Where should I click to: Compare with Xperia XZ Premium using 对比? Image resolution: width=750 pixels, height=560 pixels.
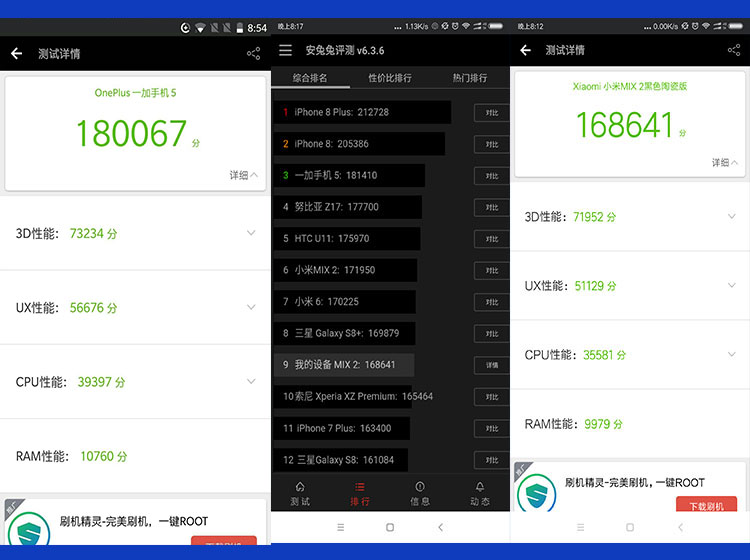491,397
